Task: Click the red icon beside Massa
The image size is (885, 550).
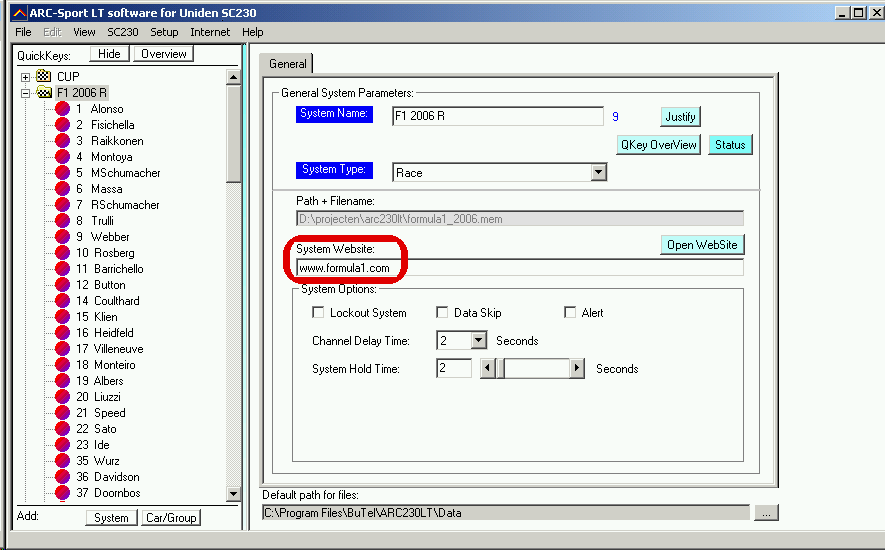Action: 63,189
